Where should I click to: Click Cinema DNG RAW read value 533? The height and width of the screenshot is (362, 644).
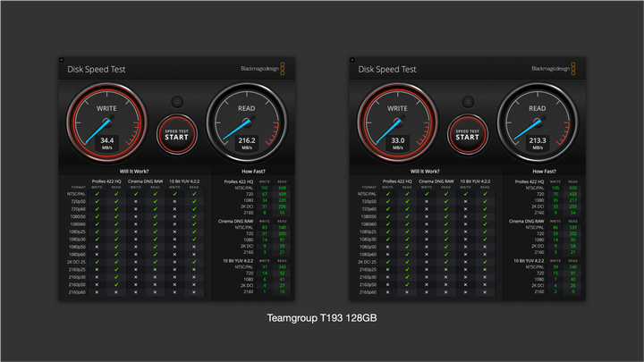573,227
